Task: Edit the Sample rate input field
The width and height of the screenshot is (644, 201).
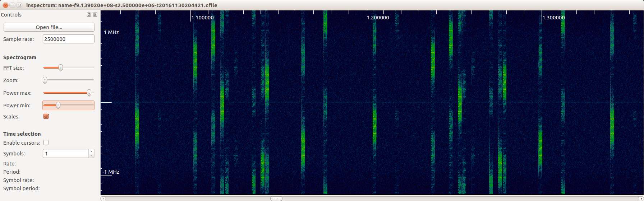Action: pyautogui.click(x=68, y=39)
